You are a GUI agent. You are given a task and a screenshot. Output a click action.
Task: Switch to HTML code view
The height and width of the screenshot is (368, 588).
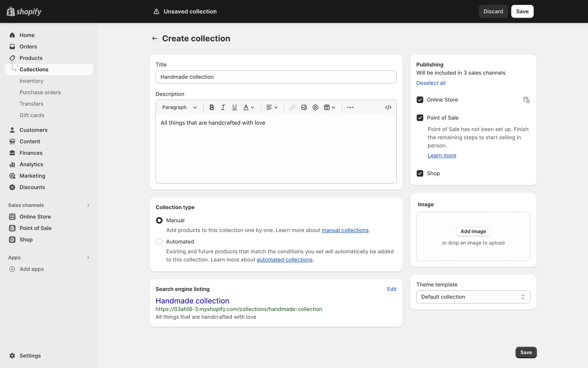click(388, 107)
